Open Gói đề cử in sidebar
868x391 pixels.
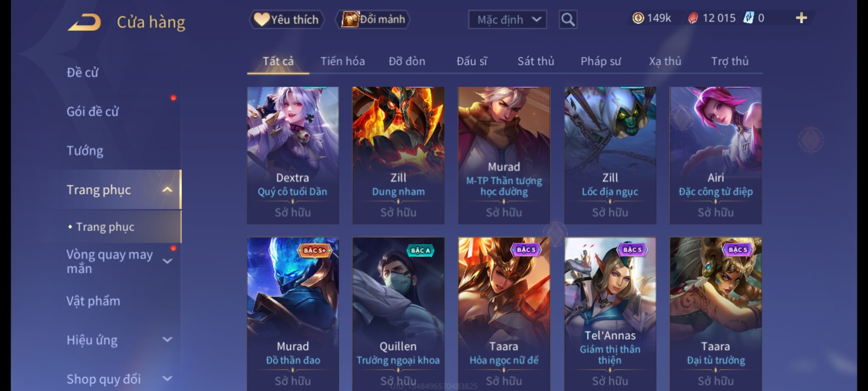point(93,112)
